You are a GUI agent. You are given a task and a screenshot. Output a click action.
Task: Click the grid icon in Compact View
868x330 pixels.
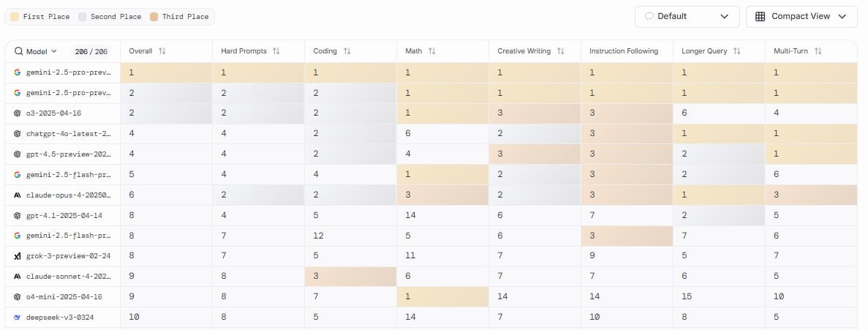pyautogui.click(x=761, y=16)
